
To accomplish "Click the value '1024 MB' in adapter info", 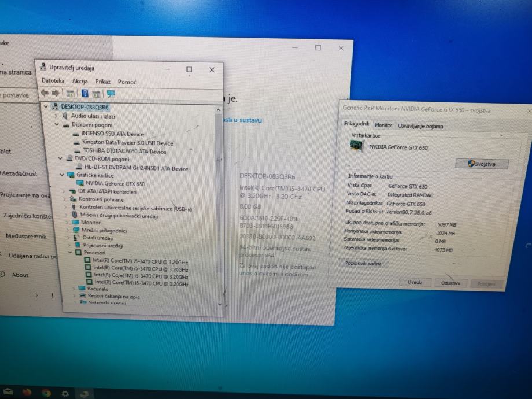I will [446, 233].
